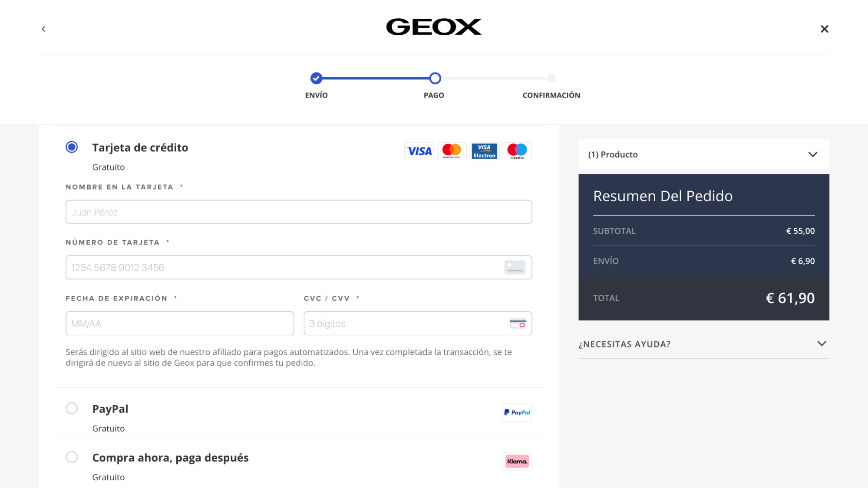Click the PayPal payment option title

coord(110,409)
